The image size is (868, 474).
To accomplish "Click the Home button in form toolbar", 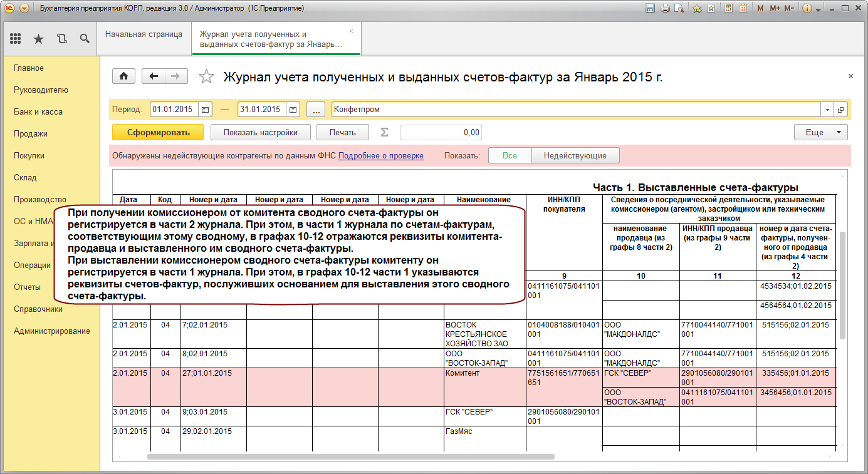I will click(x=124, y=76).
